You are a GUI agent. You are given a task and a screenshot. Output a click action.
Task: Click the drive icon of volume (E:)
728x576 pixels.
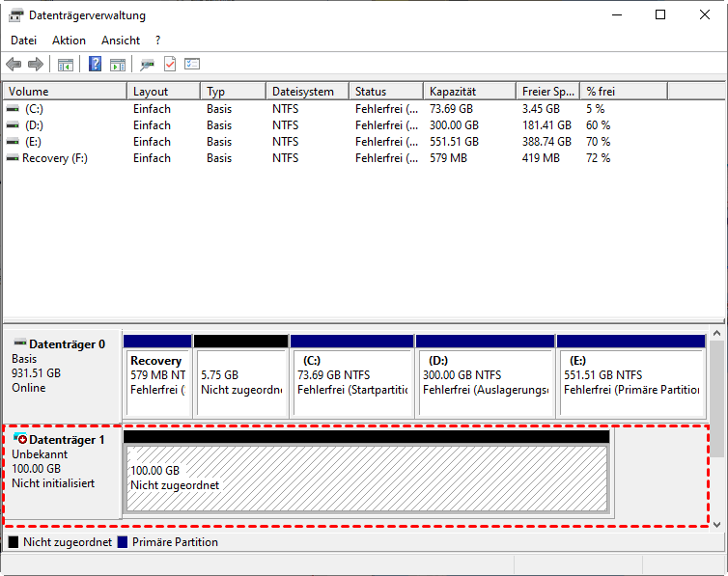pos(13,142)
